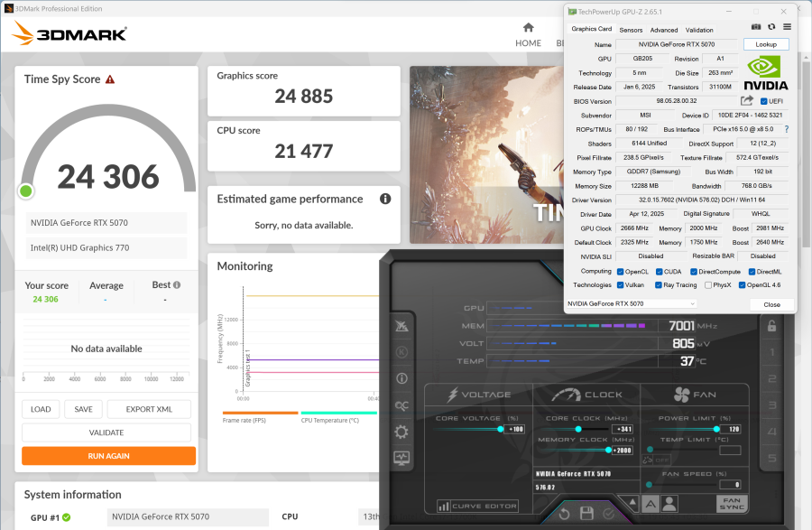Switch to the Sensors tab in GPU-Z
812x530 pixels.
pos(631,30)
